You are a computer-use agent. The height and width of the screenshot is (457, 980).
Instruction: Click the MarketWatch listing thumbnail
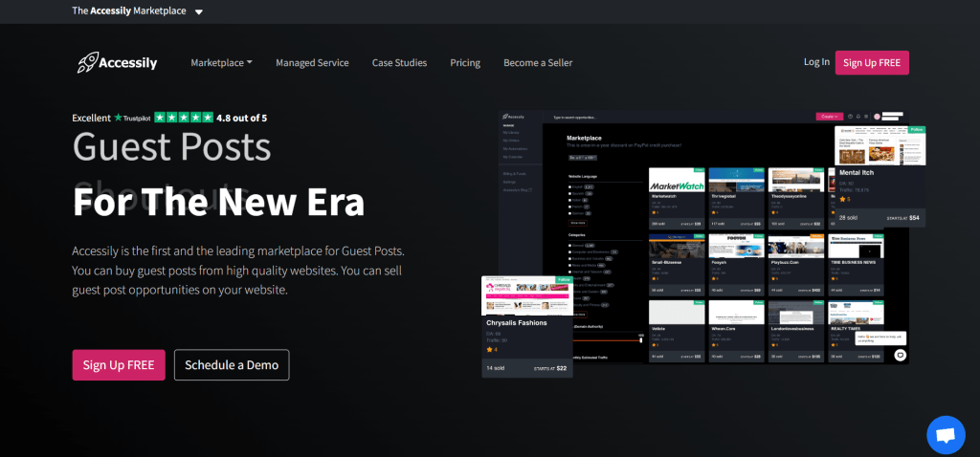[677, 179]
